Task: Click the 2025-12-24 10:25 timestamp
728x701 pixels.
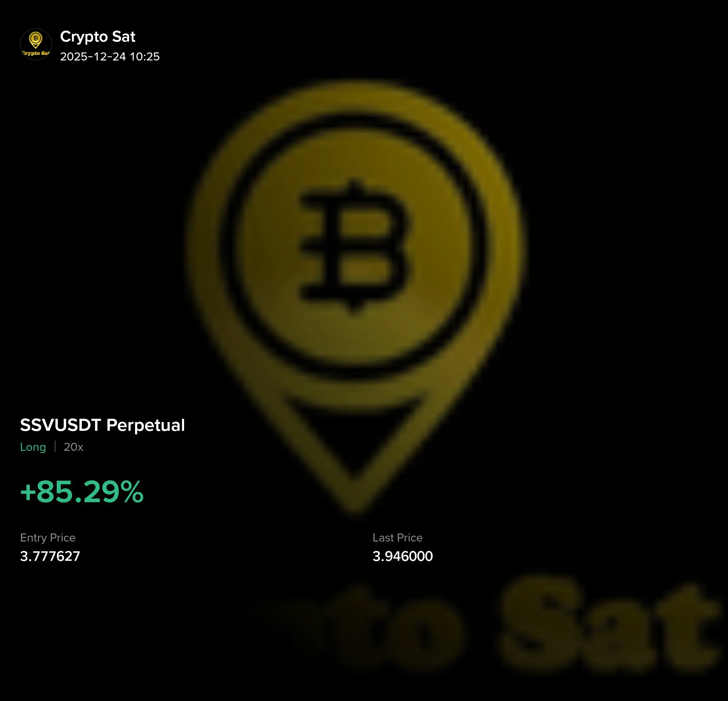Action: (x=110, y=56)
